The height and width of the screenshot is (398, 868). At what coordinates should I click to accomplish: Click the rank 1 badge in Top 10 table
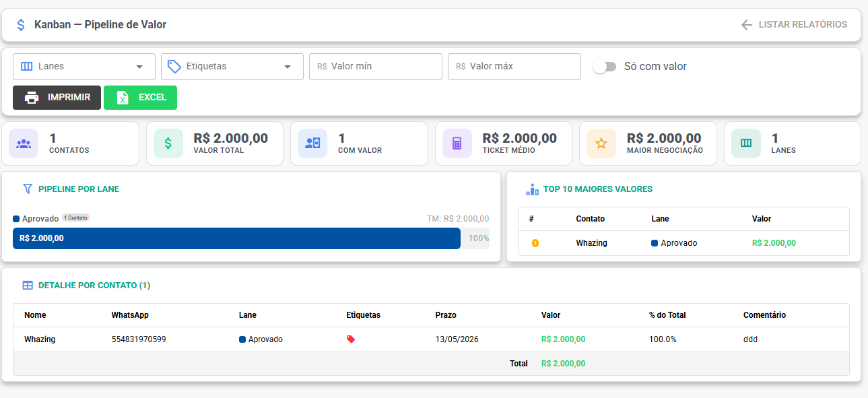click(535, 243)
